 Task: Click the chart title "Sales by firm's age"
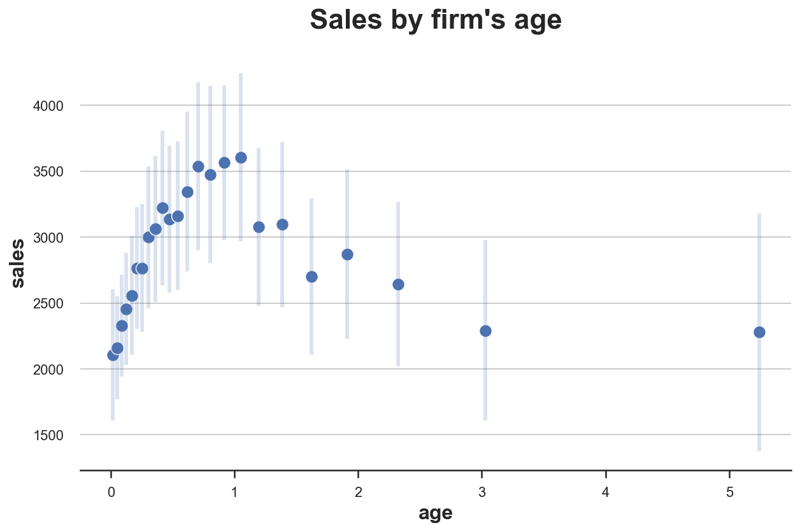(436, 20)
